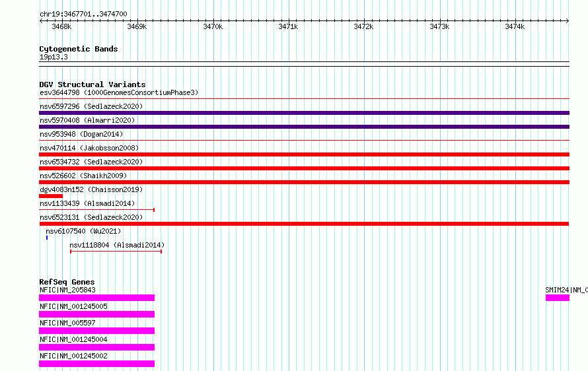Click the nsv470114 (Jakobsson2008) label

click(89, 148)
